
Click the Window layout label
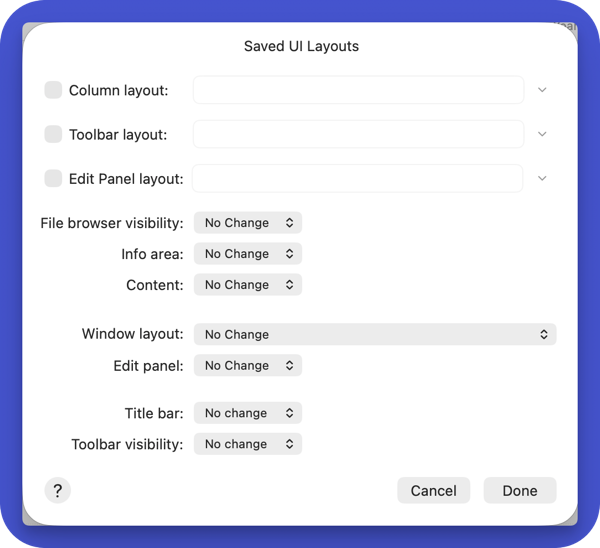point(133,334)
